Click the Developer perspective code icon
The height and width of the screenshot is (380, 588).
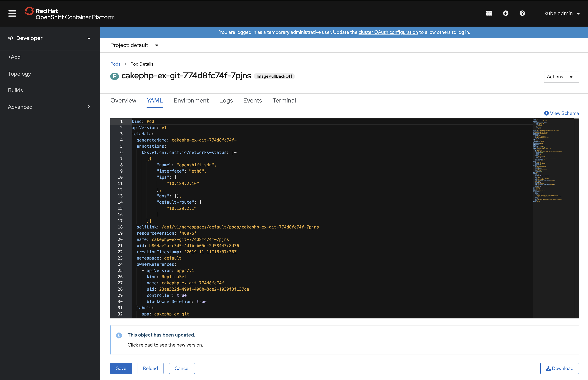click(x=11, y=38)
